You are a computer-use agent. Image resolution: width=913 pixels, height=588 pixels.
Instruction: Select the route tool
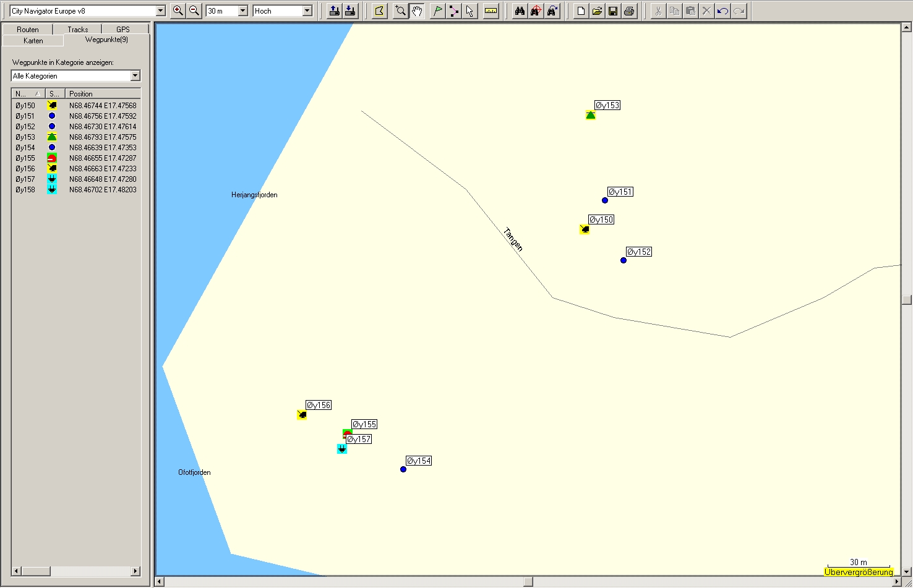click(x=454, y=11)
